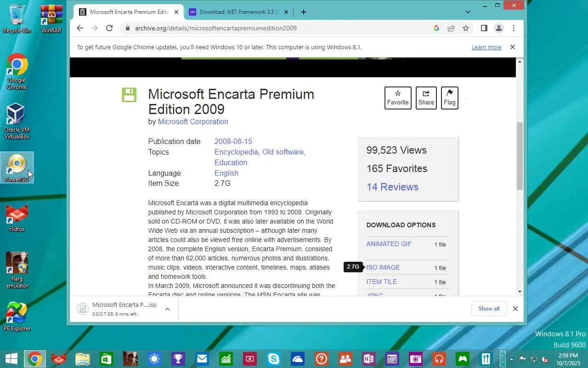This screenshot has height=368, width=588.
Task: Open Chrome's side panel
Action: pyautogui.click(x=484, y=28)
